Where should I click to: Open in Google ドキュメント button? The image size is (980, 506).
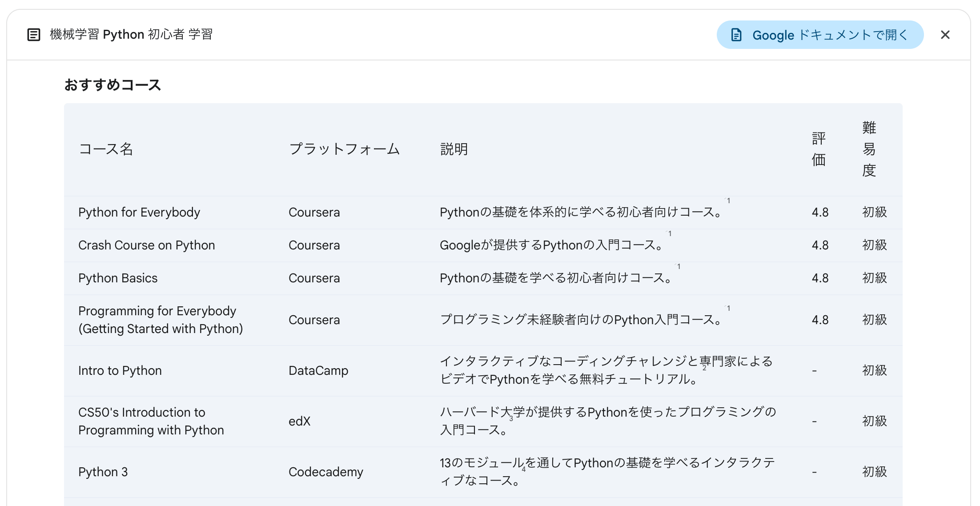pos(819,35)
